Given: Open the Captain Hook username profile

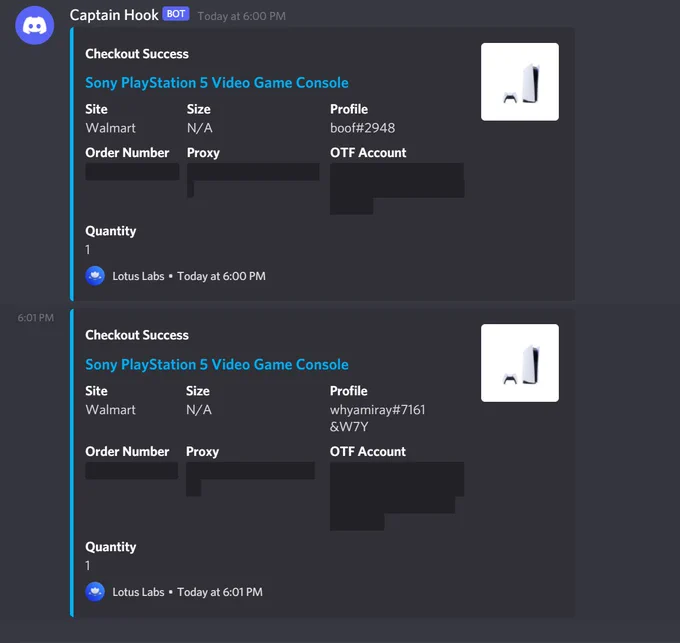Looking at the screenshot, I should click(114, 15).
